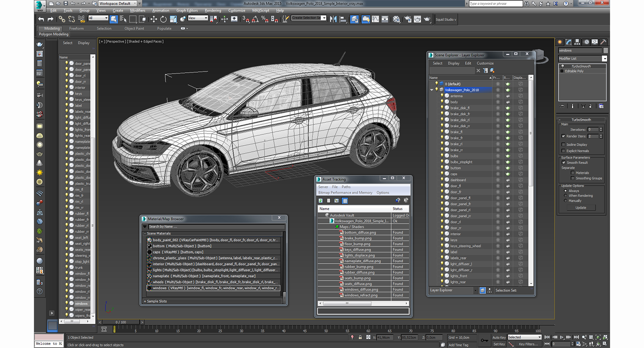Click the Search by Name field in Material Browser

click(216, 227)
